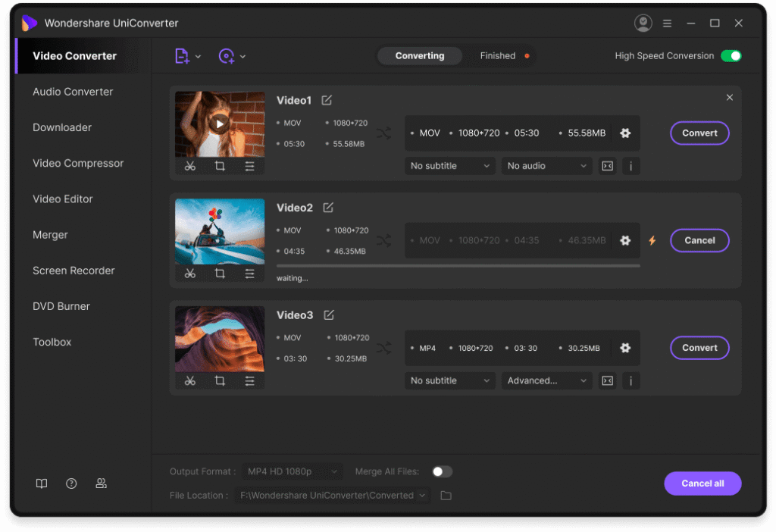Viewport: 776px width, 532px height.
Task: Trim Video1 using the scissors icon
Action: tap(190, 166)
